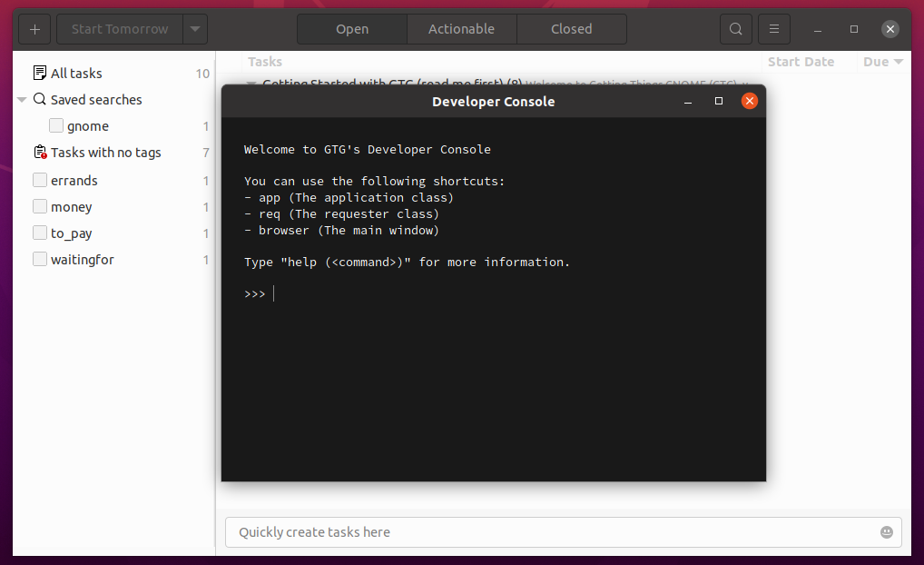Click the Open view button
This screenshot has height=565, width=924.
pos(352,29)
